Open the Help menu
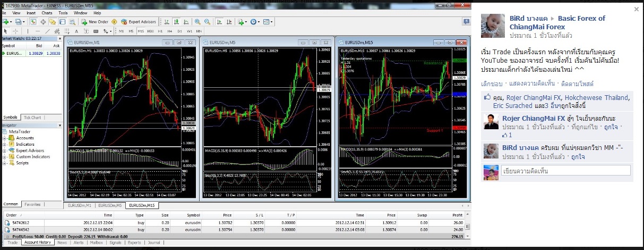This screenshot has height=250, width=644. click(x=97, y=13)
